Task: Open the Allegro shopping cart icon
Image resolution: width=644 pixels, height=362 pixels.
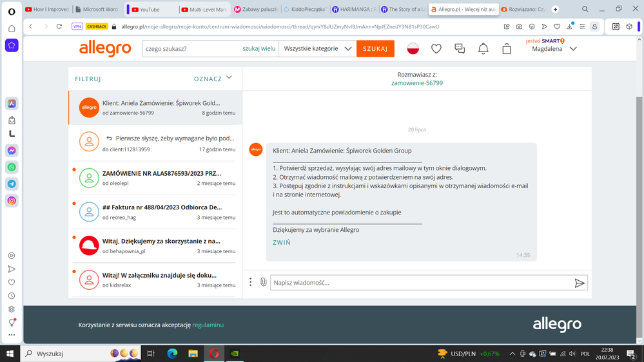Action: coord(507,48)
